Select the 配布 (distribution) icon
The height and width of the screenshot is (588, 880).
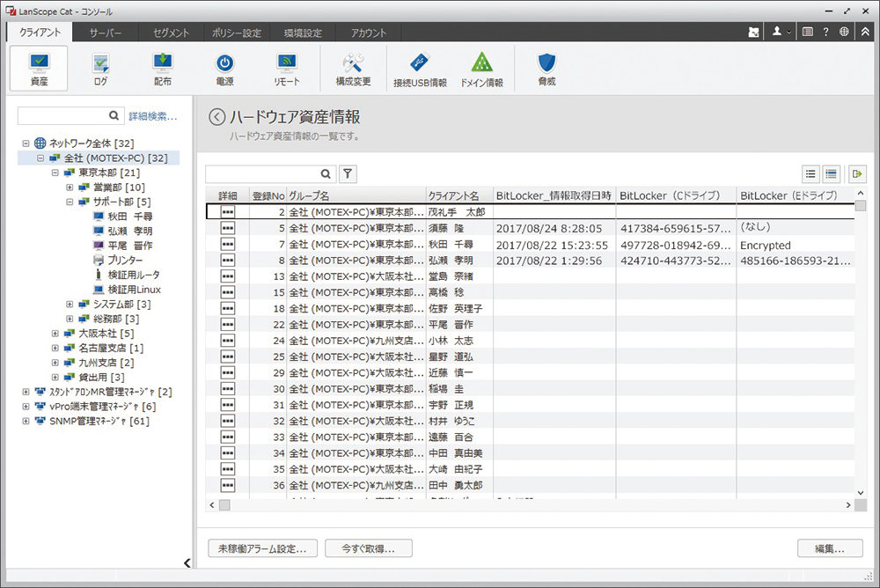(x=163, y=69)
